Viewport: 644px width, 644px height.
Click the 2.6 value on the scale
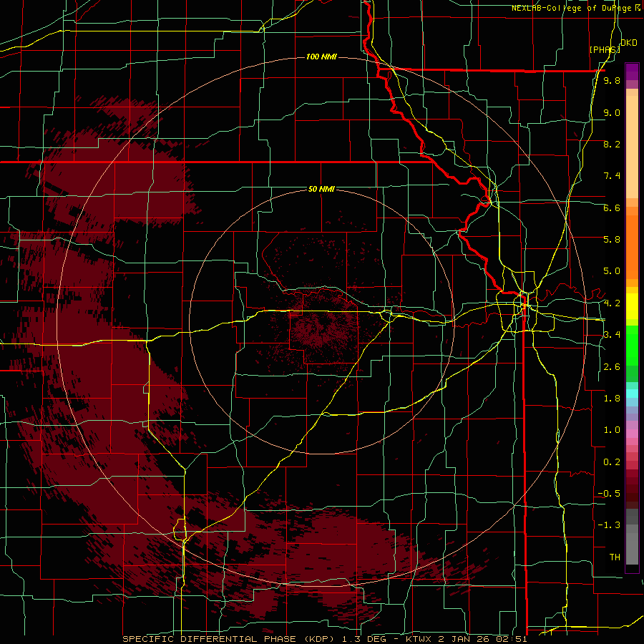click(612, 367)
